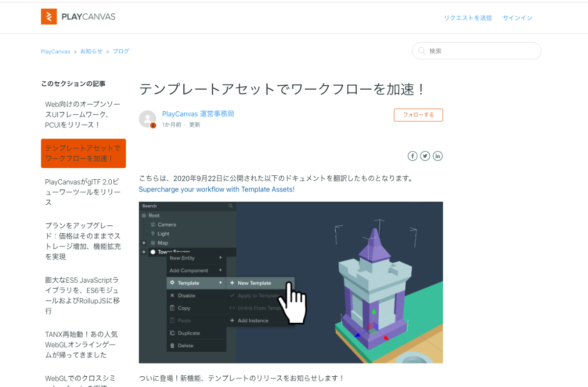Click the template editor screenshot image
The height and width of the screenshot is (387, 588).
coord(291,283)
